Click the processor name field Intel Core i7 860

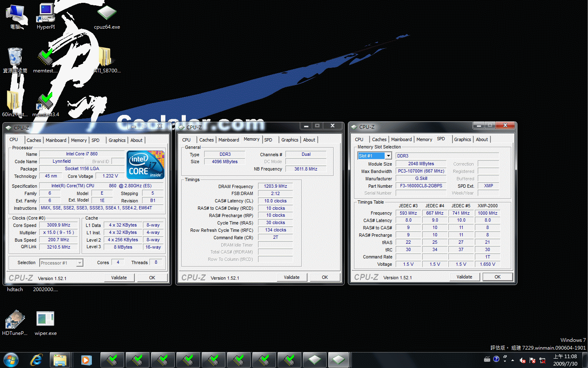coord(82,154)
